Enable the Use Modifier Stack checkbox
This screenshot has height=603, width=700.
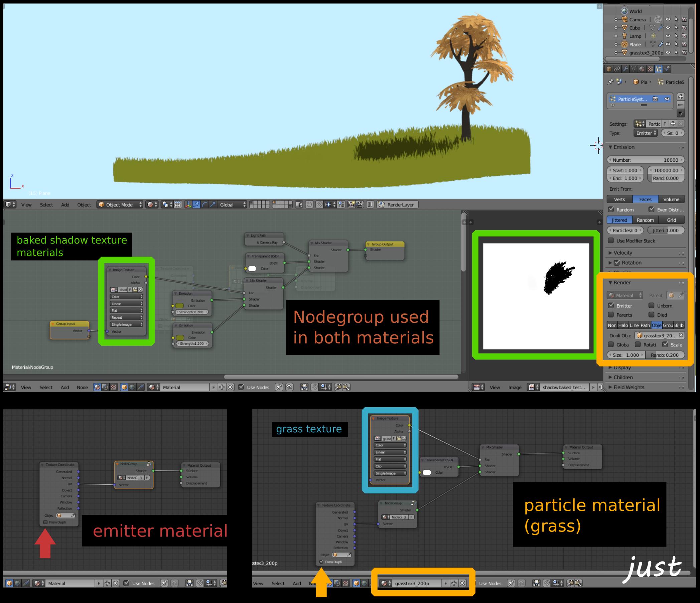tap(611, 241)
